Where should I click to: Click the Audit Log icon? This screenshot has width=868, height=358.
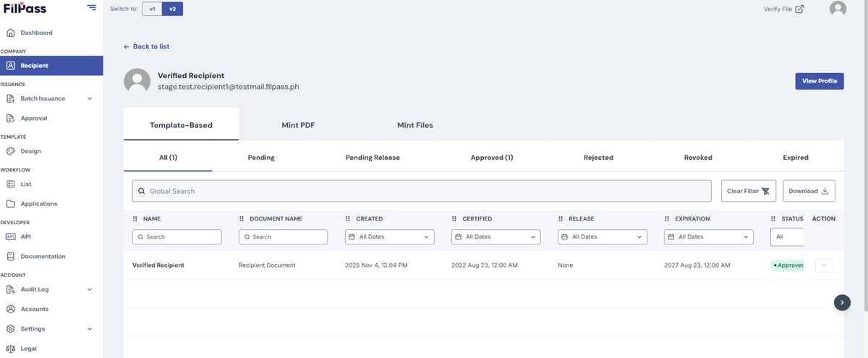click(x=11, y=289)
